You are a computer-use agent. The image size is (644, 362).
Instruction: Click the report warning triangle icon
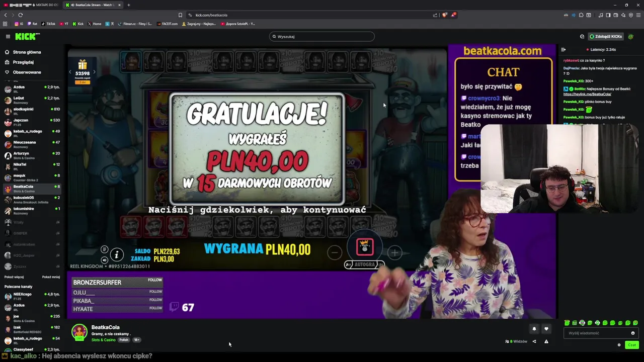546,341
